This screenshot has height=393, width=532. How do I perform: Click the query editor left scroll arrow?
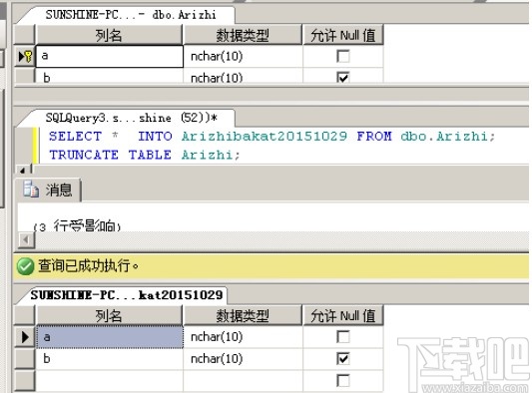point(22,170)
